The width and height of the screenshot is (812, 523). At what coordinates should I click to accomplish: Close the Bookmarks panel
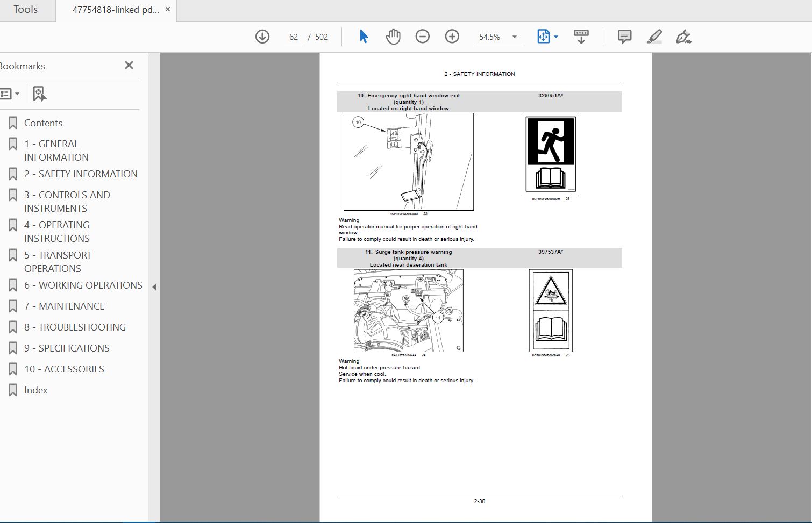129,65
